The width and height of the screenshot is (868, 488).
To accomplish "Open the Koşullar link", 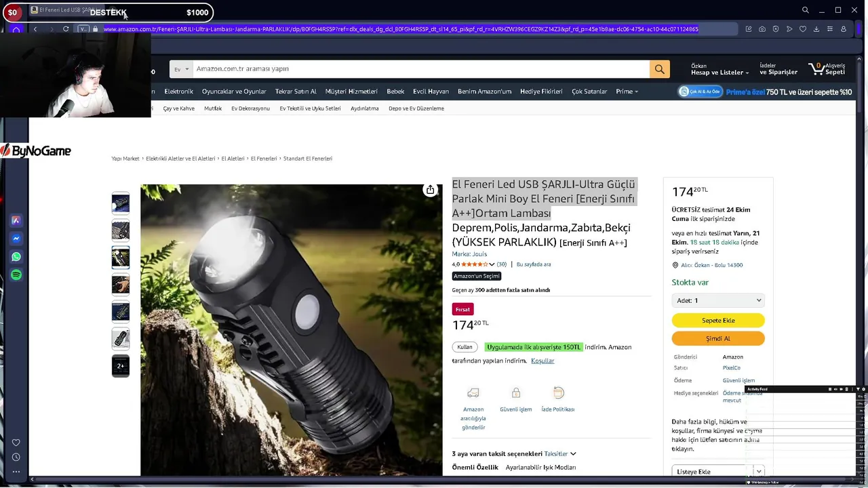I will click(542, 361).
